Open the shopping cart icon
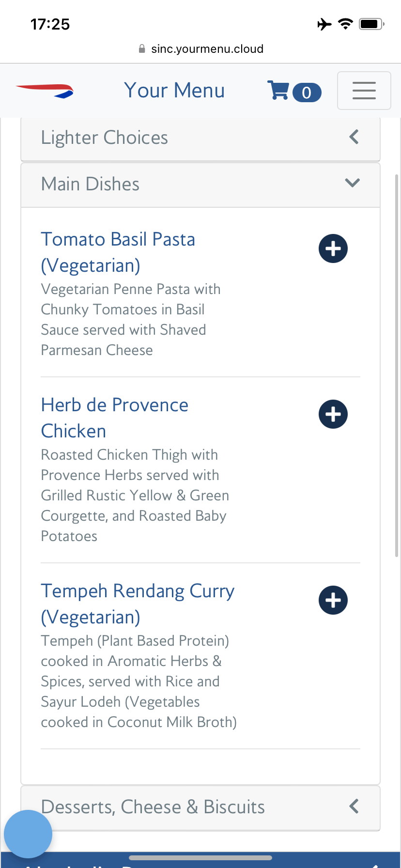This screenshot has width=401, height=868. tap(278, 91)
